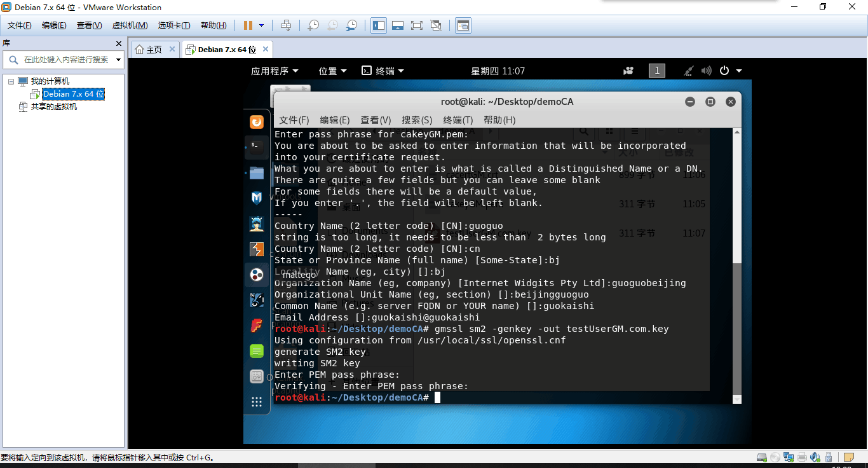Viewport: 868px width, 468px height.
Task: Select Debian 7.x 64 位 in library tree
Action: pyautogui.click(x=74, y=94)
